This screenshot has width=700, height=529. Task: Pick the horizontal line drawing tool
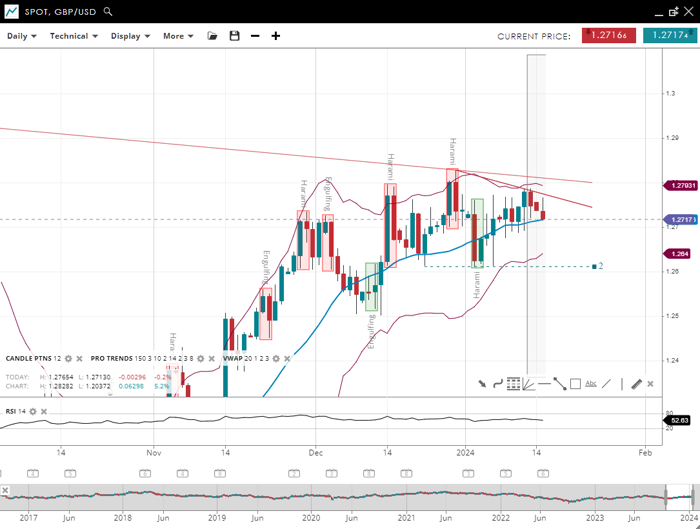pos(544,384)
